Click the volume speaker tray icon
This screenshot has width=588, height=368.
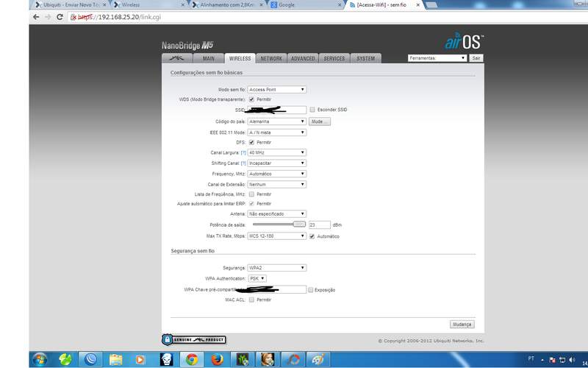572,360
